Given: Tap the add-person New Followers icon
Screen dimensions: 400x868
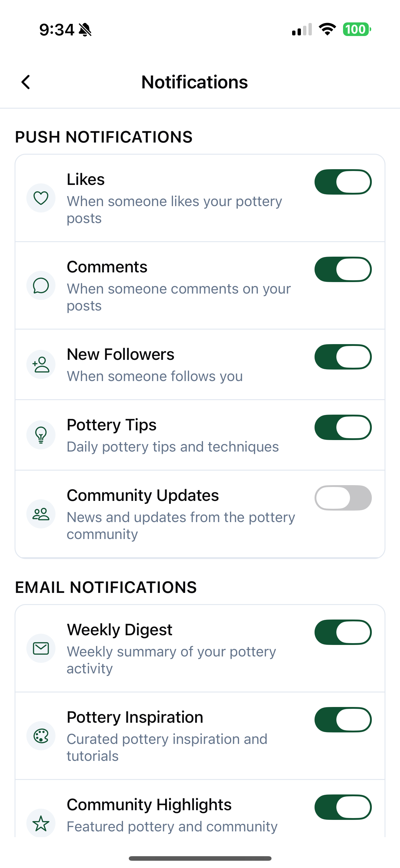Looking at the screenshot, I should [41, 364].
